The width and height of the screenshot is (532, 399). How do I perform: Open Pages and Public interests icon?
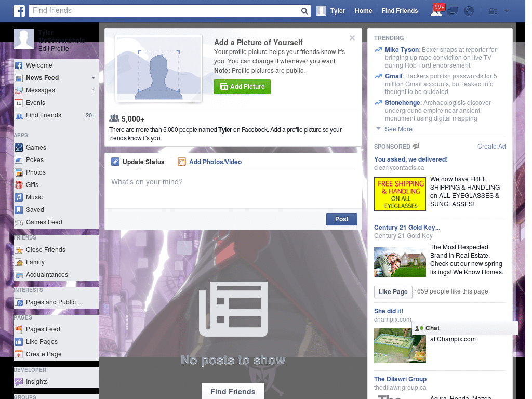[x=19, y=302]
